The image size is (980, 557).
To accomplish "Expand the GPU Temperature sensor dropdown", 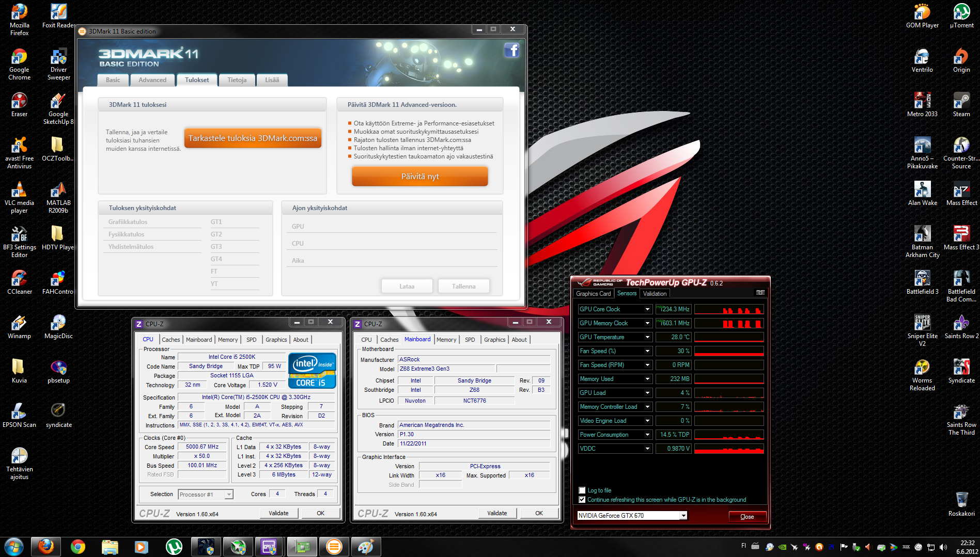I will point(647,337).
